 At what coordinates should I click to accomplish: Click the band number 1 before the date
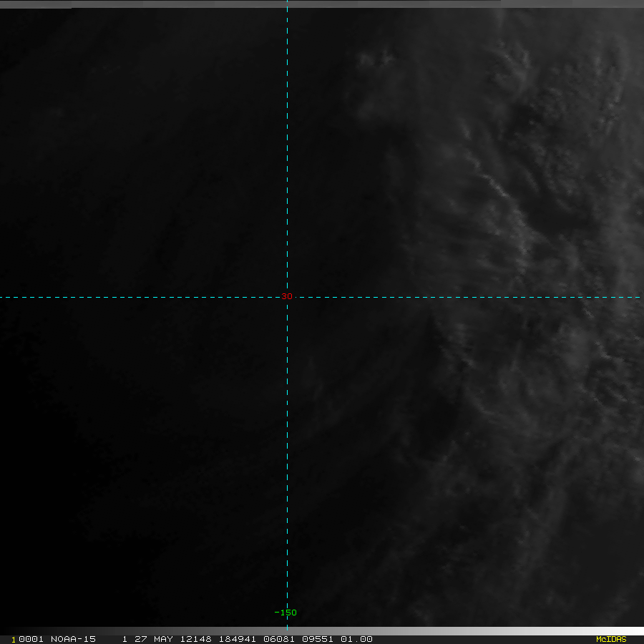tap(125, 639)
